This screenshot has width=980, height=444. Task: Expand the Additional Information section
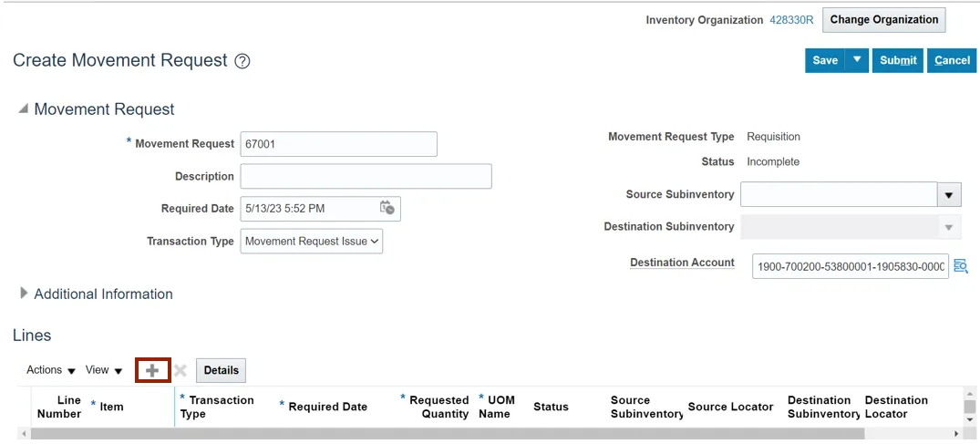pyautogui.click(x=24, y=294)
